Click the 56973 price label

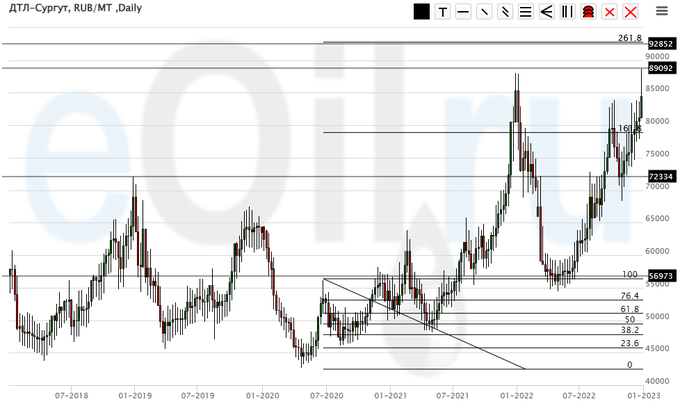point(659,276)
